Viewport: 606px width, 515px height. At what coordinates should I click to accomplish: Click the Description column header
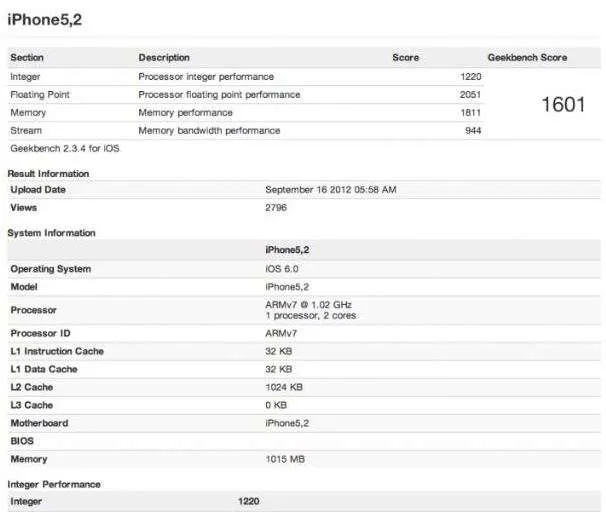click(164, 58)
